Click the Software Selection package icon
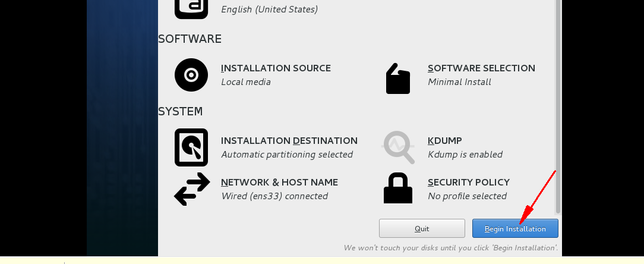 [x=398, y=78]
